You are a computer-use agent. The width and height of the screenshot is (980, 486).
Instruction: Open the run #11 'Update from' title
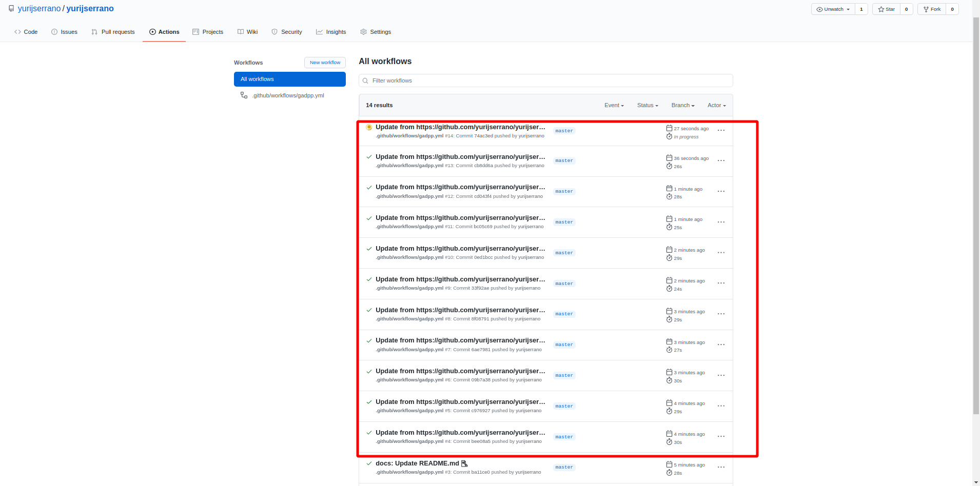(x=460, y=218)
